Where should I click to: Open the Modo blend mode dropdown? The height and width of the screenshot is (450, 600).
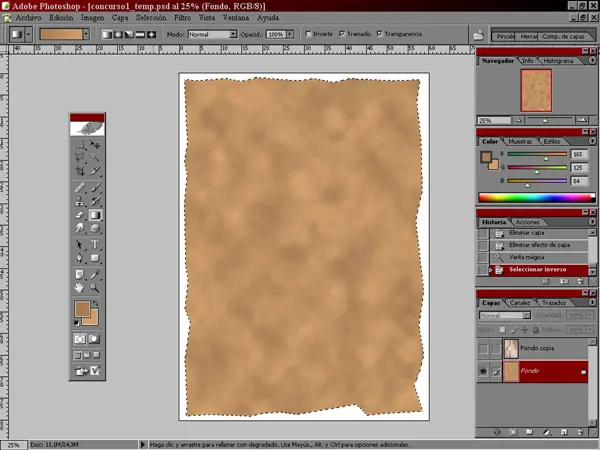pyautogui.click(x=233, y=33)
